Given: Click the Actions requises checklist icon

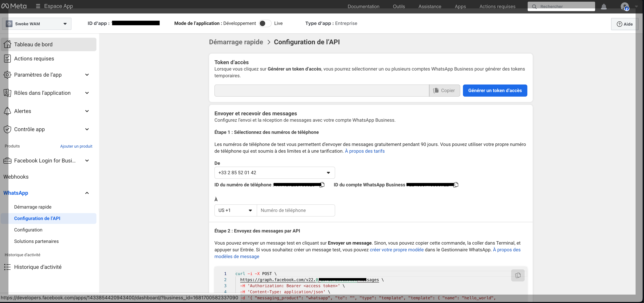Looking at the screenshot, I should click(x=7, y=58).
